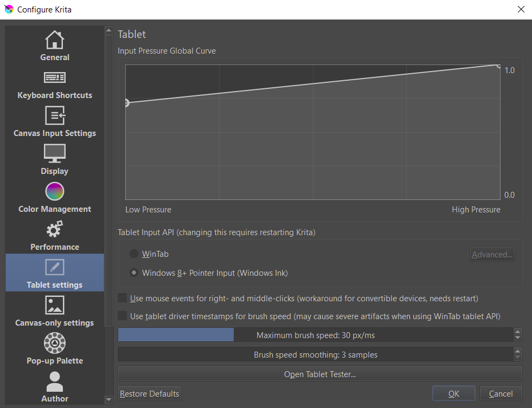The height and width of the screenshot is (408, 532).
Task: Click Restore Defaults
Action: [150, 393]
